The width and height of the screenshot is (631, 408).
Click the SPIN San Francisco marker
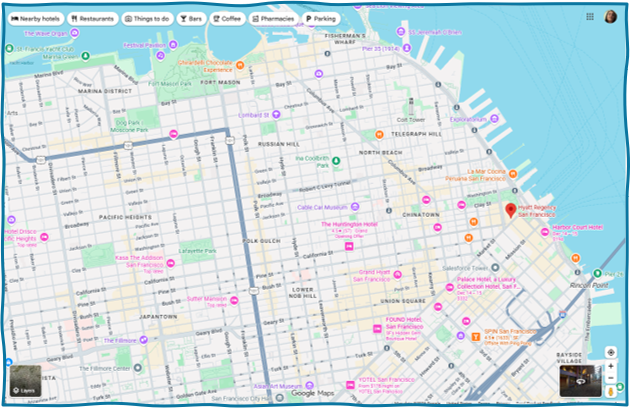pyautogui.click(x=476, y=336)
